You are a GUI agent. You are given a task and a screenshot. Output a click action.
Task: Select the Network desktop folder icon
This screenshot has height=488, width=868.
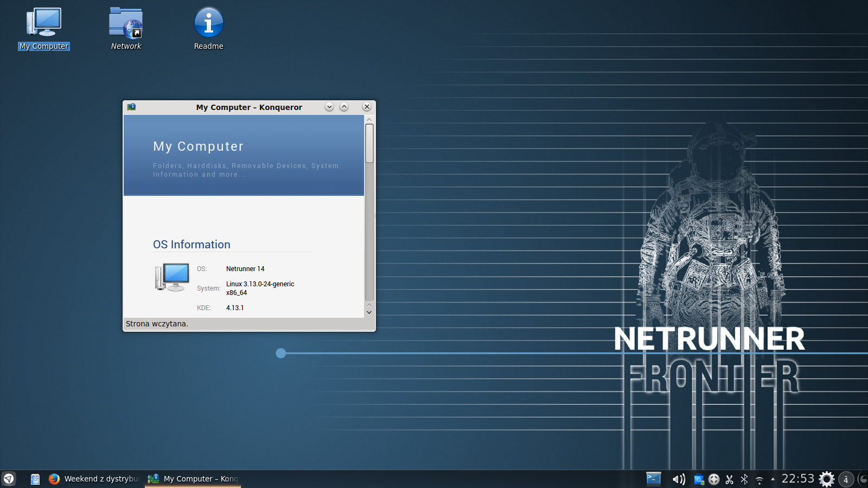pos(126,29)
